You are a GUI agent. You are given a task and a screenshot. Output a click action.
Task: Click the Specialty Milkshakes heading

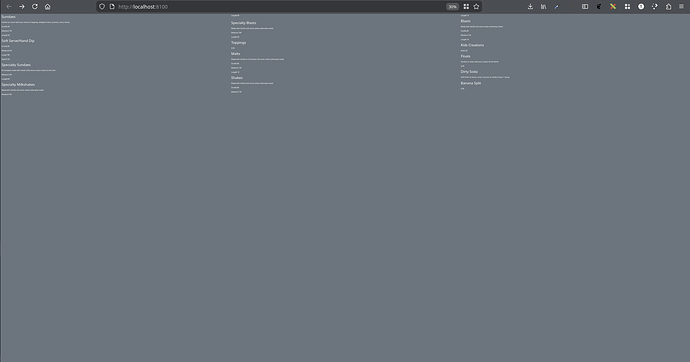18,84
